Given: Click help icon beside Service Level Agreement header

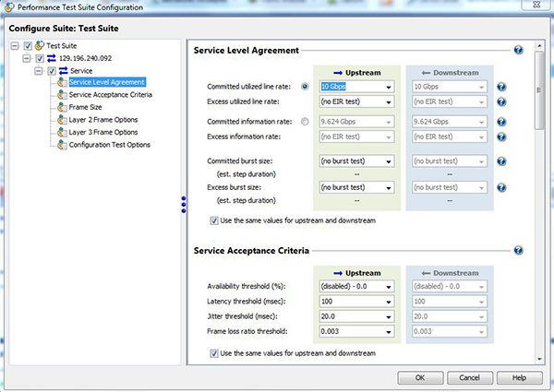Looking at the screenshot, I should pyautogui.click(x=518, y=51).
